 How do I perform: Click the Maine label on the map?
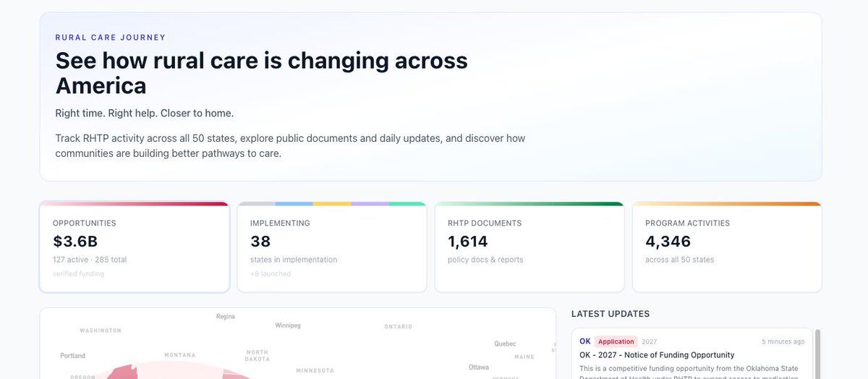pos(524,357)
